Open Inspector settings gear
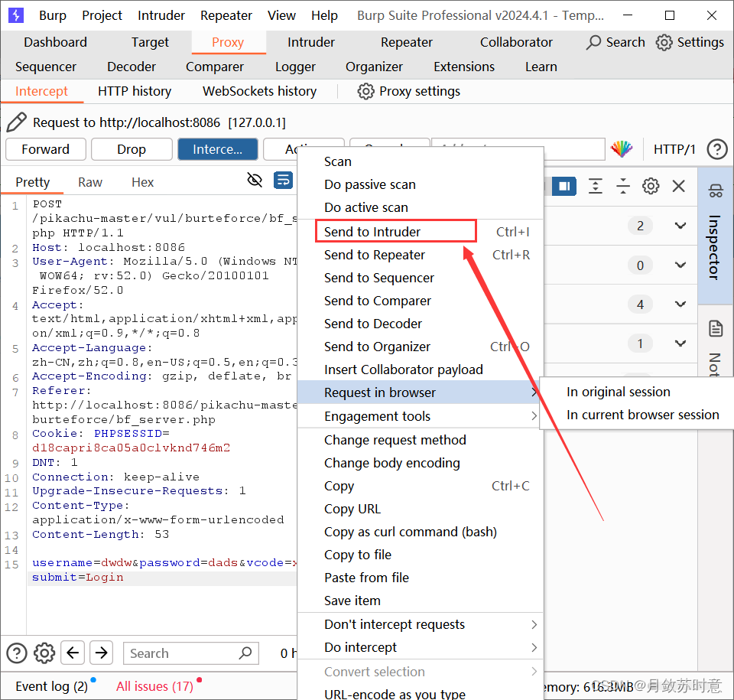734x700 pixels. [x=651, y=186]
